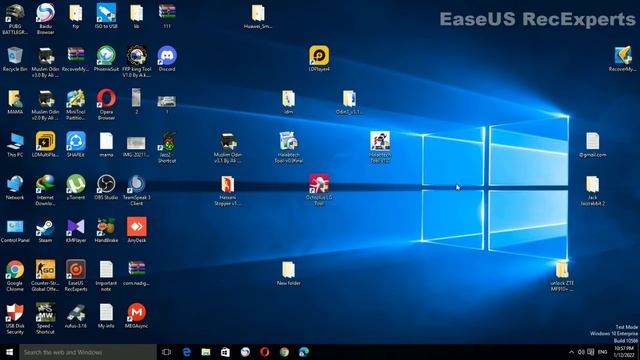Select the Hassani Stopper desktop icon
This screenshot has height=360, width=640.
(x=228, y=190)
